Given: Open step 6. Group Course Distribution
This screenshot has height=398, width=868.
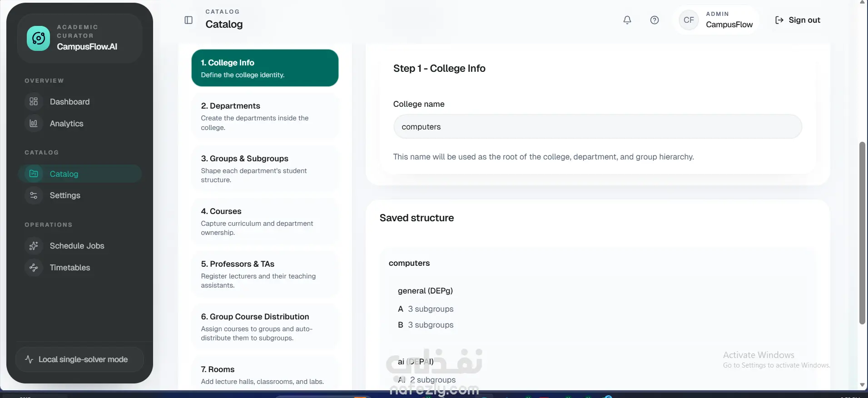Looking at the screenshot, I should pyautogui.click(x=265, y=327).
